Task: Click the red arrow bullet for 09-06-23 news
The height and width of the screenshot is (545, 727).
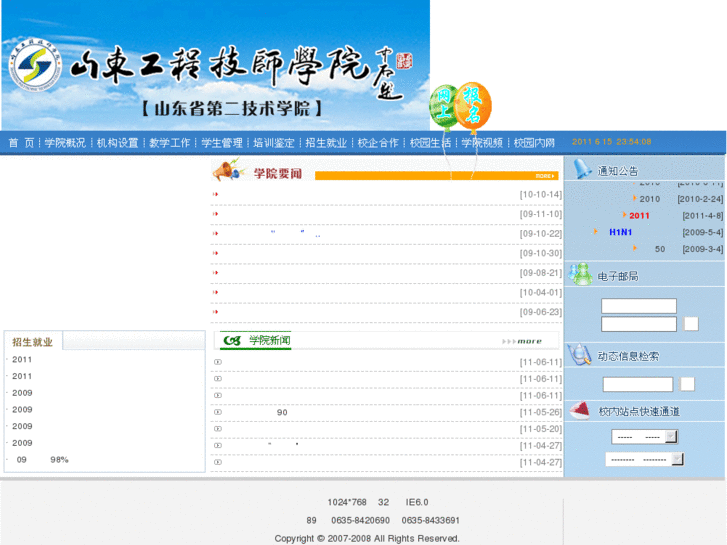Action: pos(215,312)
